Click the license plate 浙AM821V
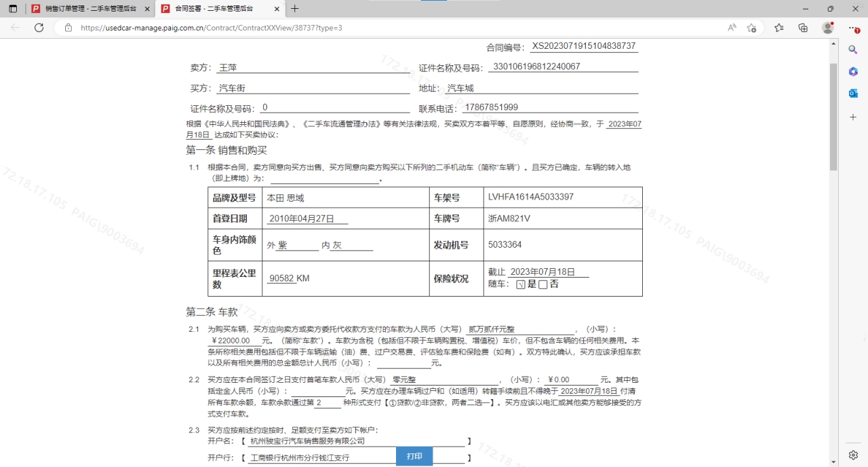The image size is (868, 467). (x=509, y=219)
